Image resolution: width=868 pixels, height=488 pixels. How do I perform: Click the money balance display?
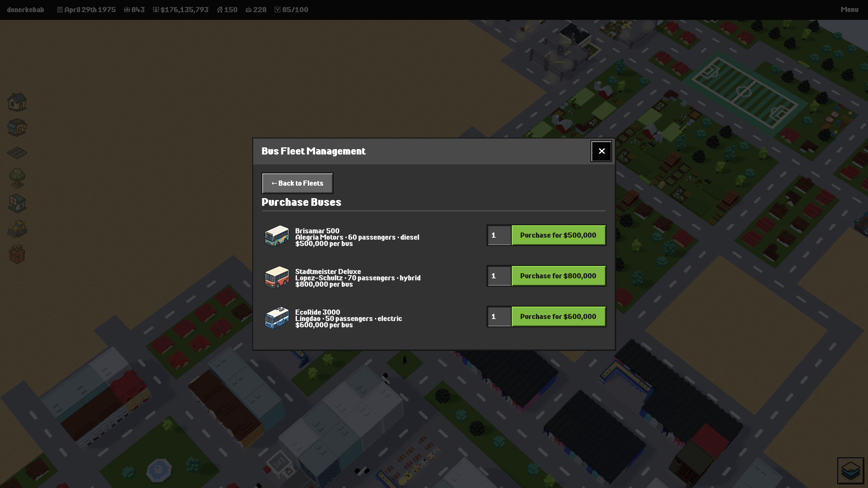[181, 9]
